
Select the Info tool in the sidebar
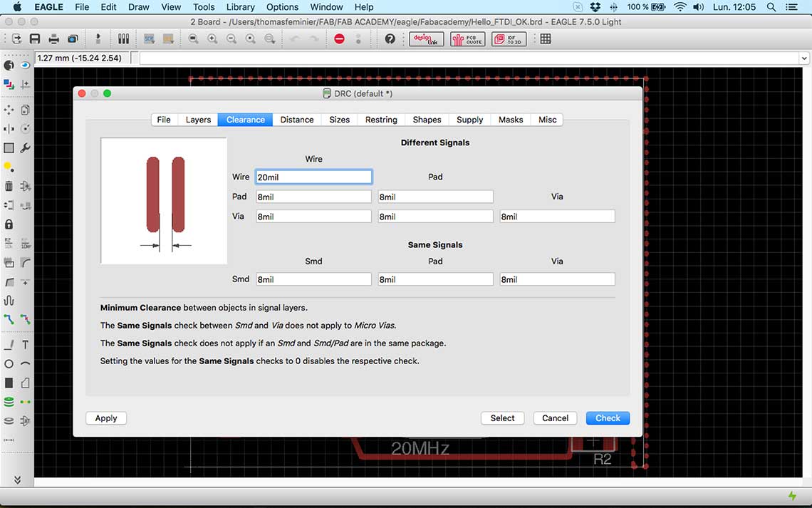click(9, 66)
